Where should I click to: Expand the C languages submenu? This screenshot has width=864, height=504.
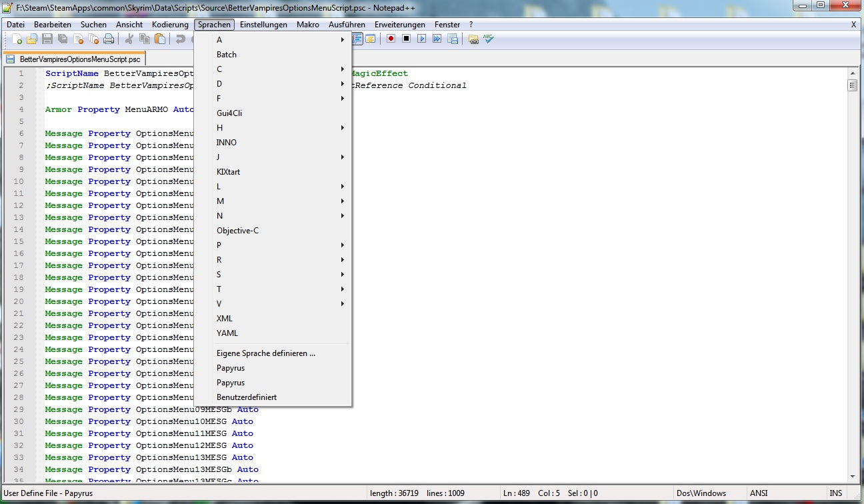280,69
